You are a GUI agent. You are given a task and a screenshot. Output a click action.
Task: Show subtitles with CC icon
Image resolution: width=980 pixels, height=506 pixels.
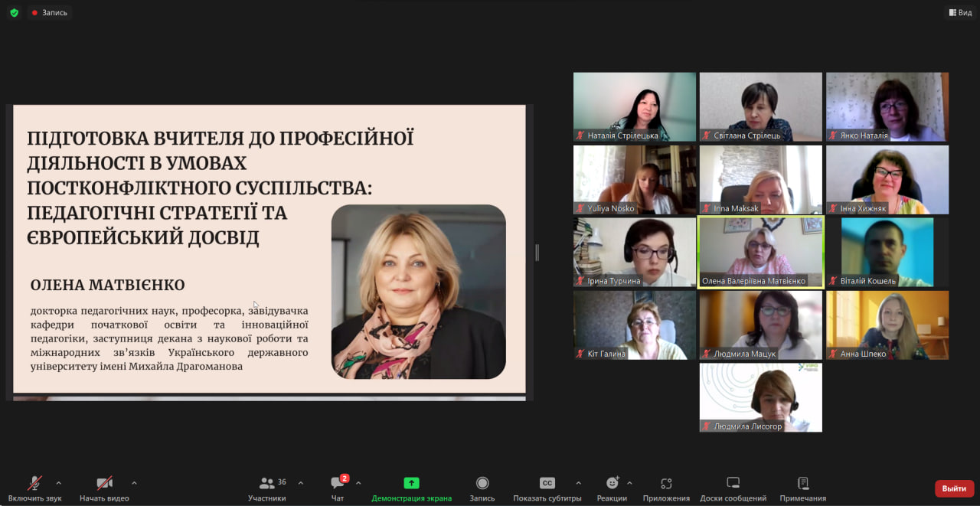tap(547, 483)
